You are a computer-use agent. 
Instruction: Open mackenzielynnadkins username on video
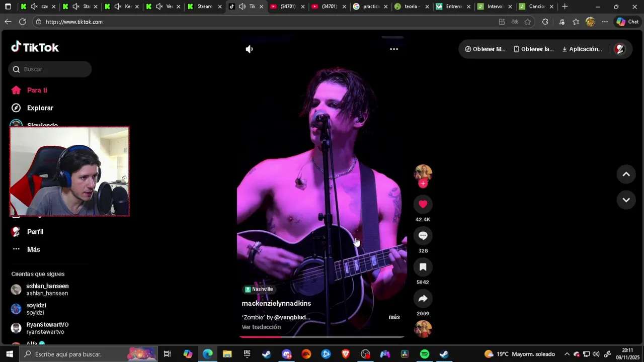pos(276,304)
